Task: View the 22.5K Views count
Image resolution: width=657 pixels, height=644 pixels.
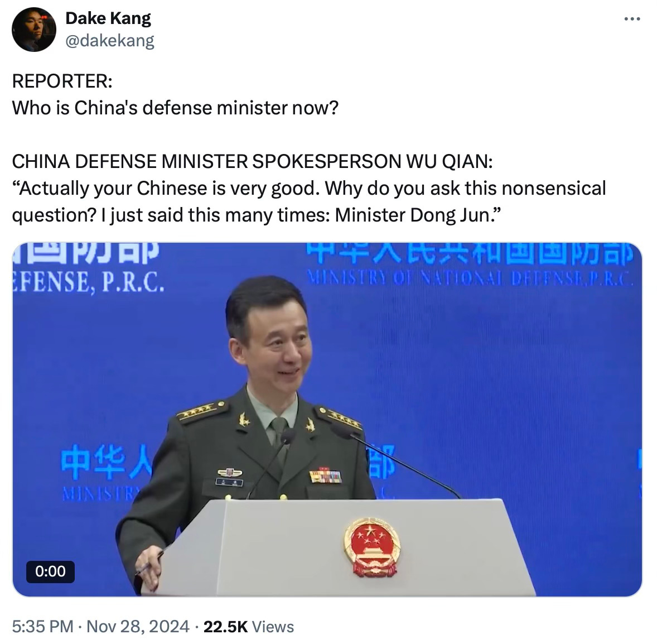Action: (x=249, y=626)
